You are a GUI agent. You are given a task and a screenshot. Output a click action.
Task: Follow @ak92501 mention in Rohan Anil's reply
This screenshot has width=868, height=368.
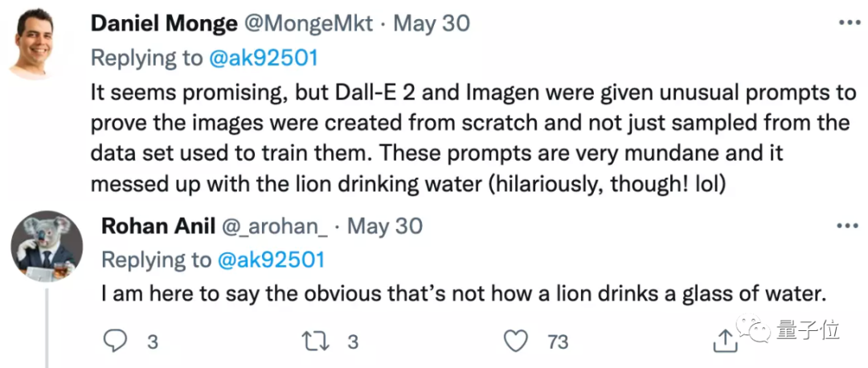pos(272,260)
